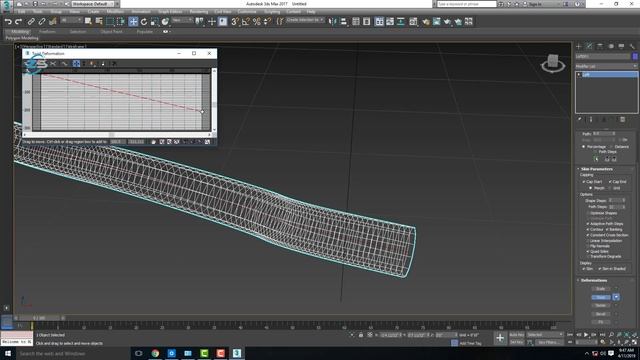
Task: Click the Teeter deformation button
Action: click(601, 305)
